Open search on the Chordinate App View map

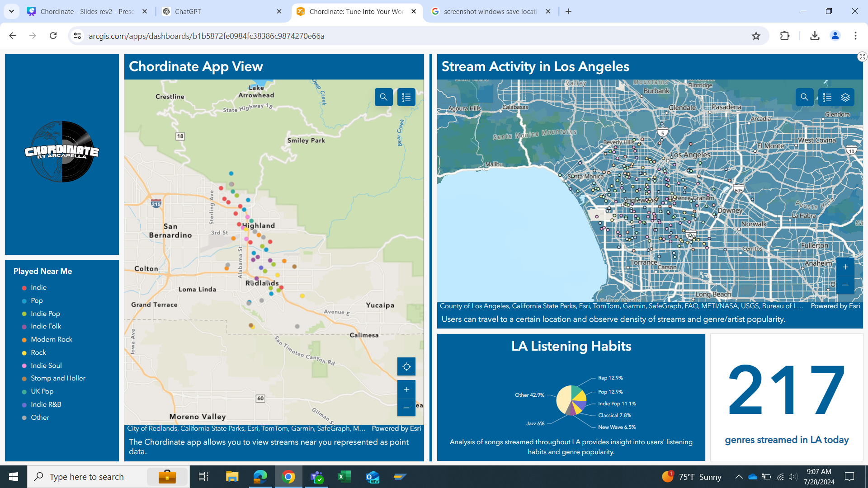click(383, 97)
